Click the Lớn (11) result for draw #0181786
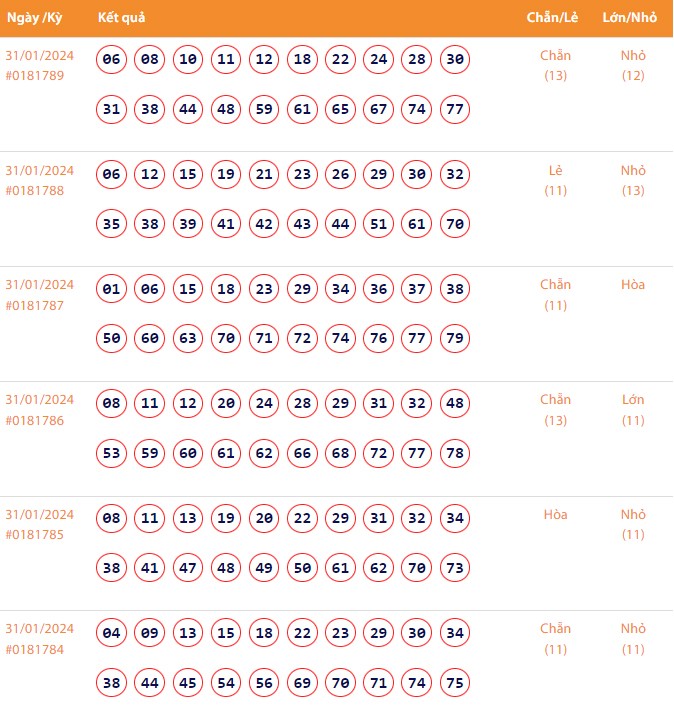The height and width of the screenshot is (714, 674). tap(633, 410)
